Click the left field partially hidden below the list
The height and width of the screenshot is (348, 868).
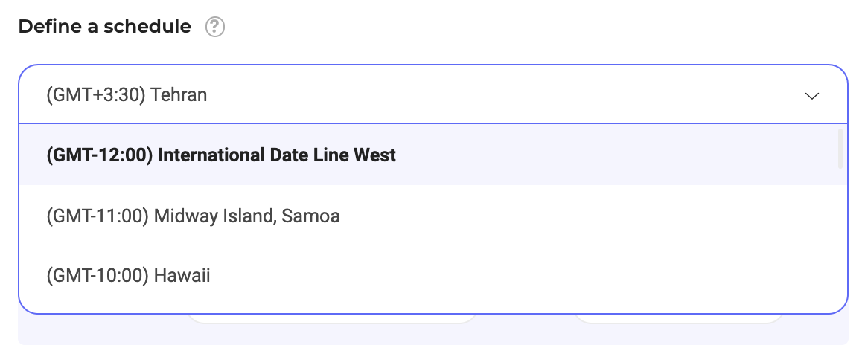[x=332, y=319]
